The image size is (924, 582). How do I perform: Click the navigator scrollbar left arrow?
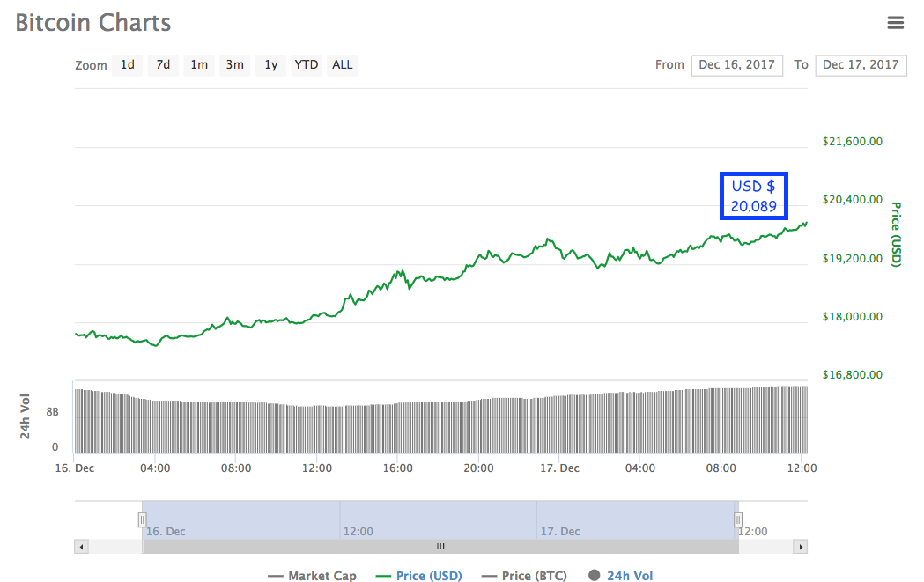pos(81,547)
